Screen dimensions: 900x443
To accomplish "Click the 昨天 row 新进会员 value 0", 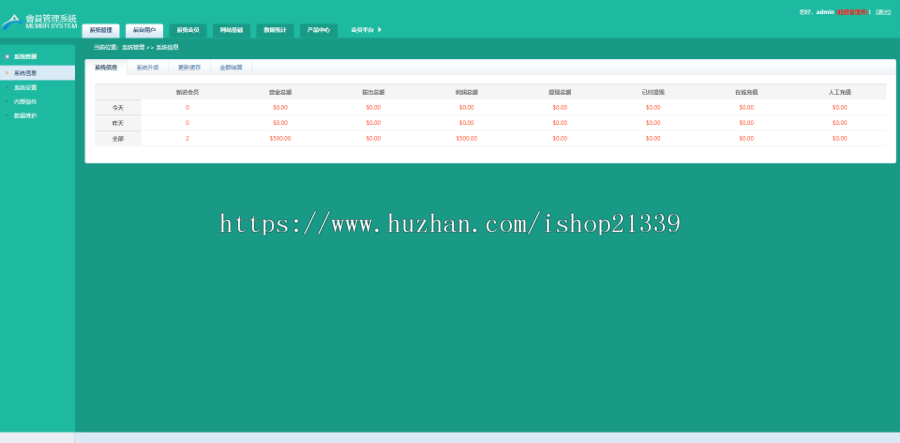I will pos(188,123).
